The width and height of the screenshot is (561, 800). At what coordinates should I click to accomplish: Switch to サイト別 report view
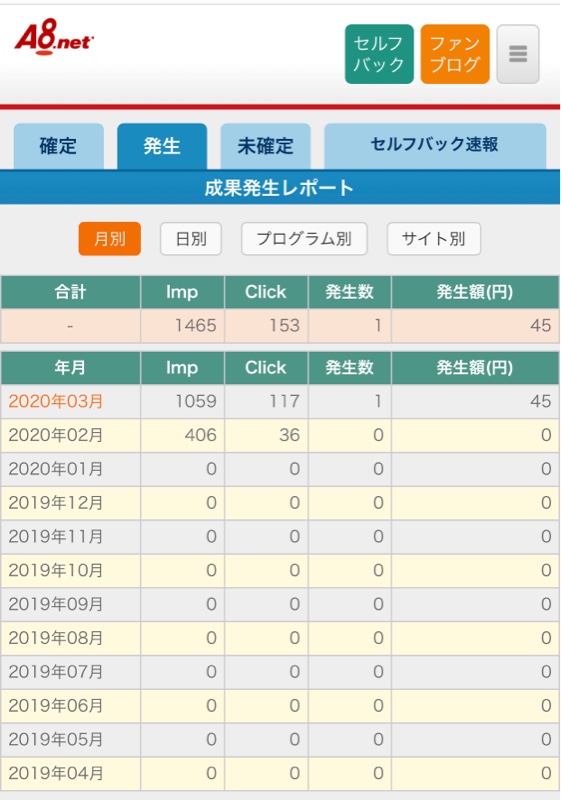click(x=434, y=239)
